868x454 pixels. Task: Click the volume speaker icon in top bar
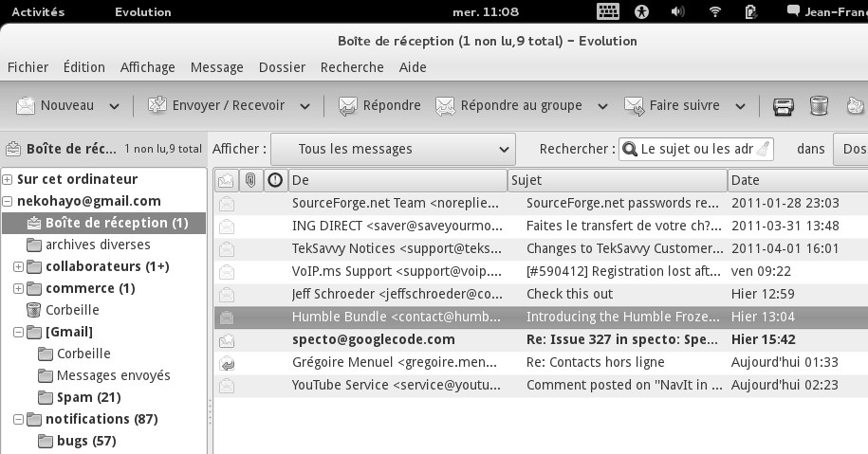point(677,11)
